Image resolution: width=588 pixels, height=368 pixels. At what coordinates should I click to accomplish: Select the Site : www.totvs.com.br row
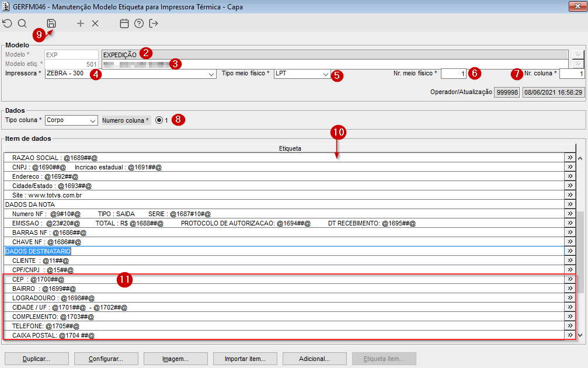tap(284, 195)
